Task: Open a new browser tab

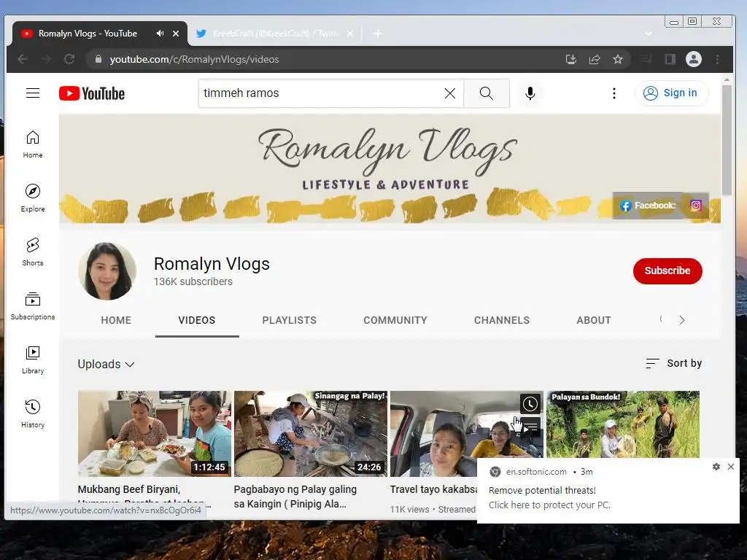Action: [377, 34]
